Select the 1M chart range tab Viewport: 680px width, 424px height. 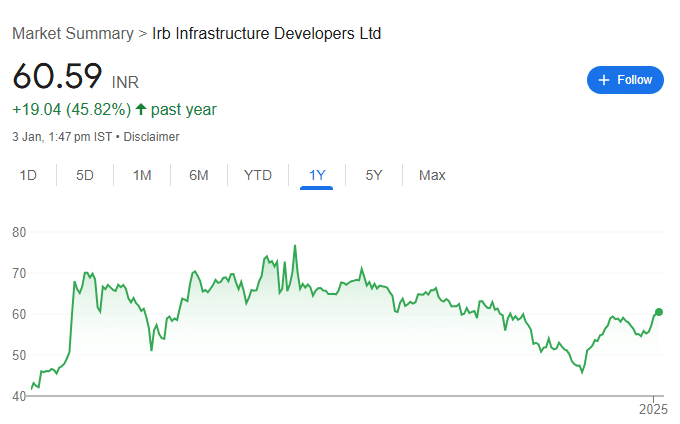142,175
